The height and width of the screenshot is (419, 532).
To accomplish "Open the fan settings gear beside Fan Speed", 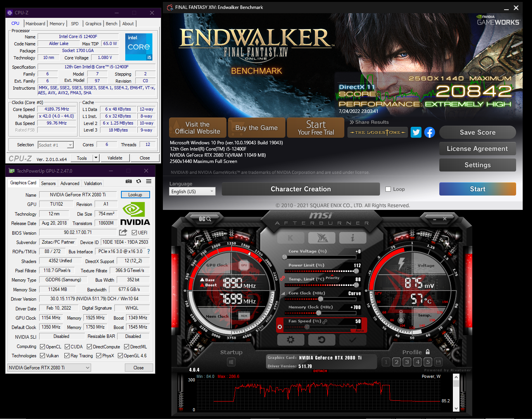I will pos(280,327).
